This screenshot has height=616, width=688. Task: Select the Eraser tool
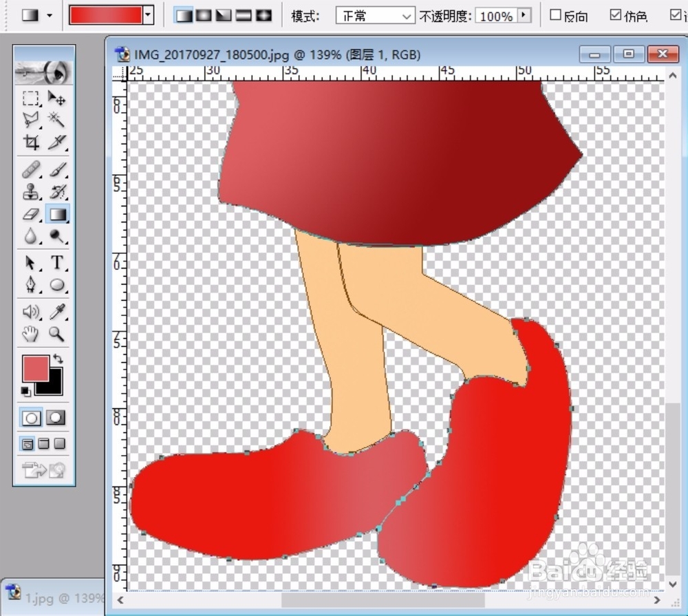coord(31,214)
